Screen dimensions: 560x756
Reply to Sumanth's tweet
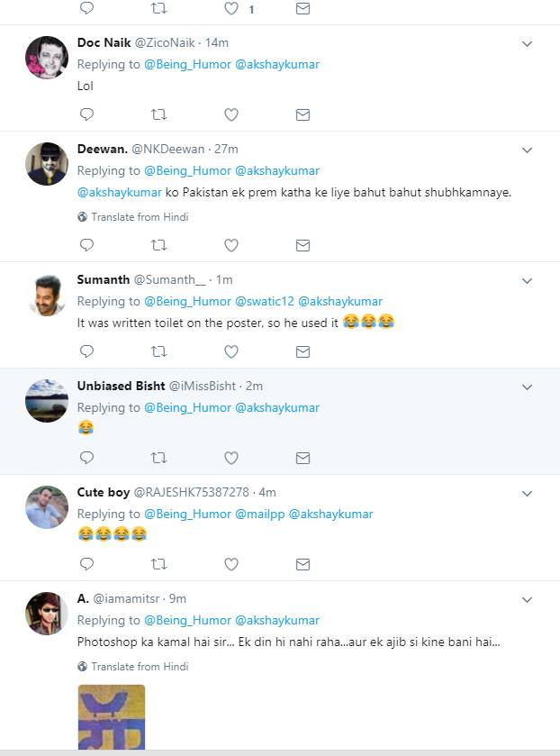pyautogui.click(x=86, y=351)
